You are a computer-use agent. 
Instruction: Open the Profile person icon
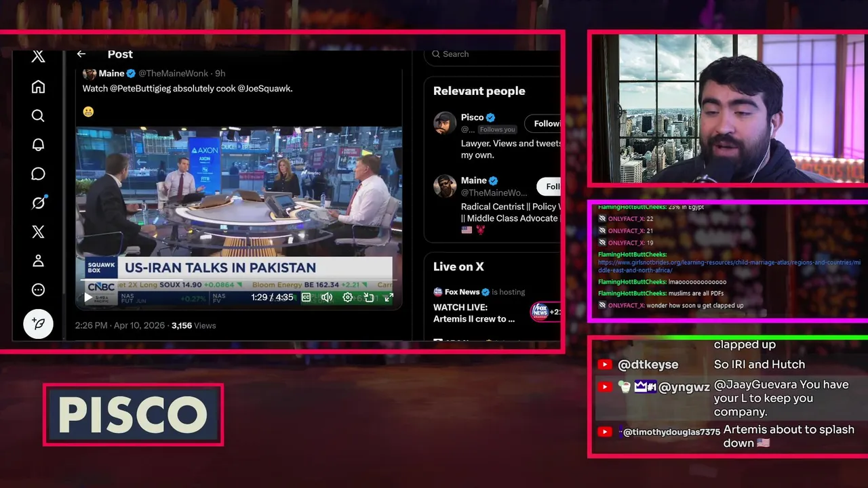(38, 261)
